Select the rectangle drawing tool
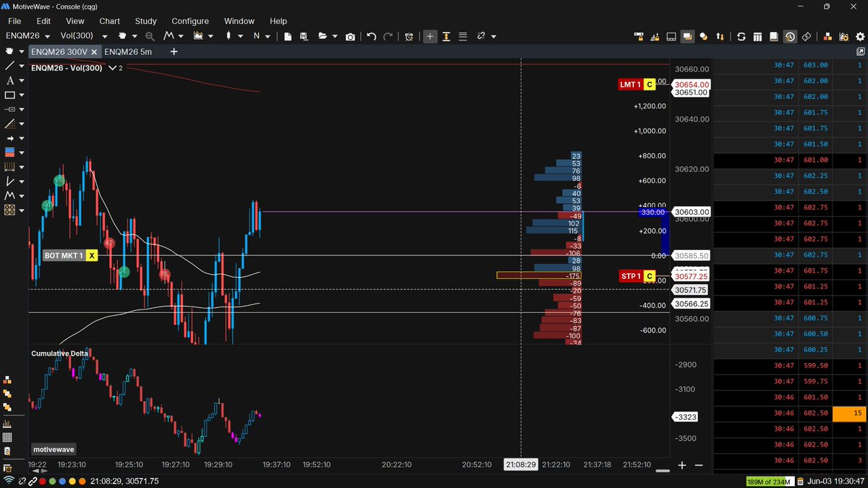868x488 pixels. coord(9,95)
